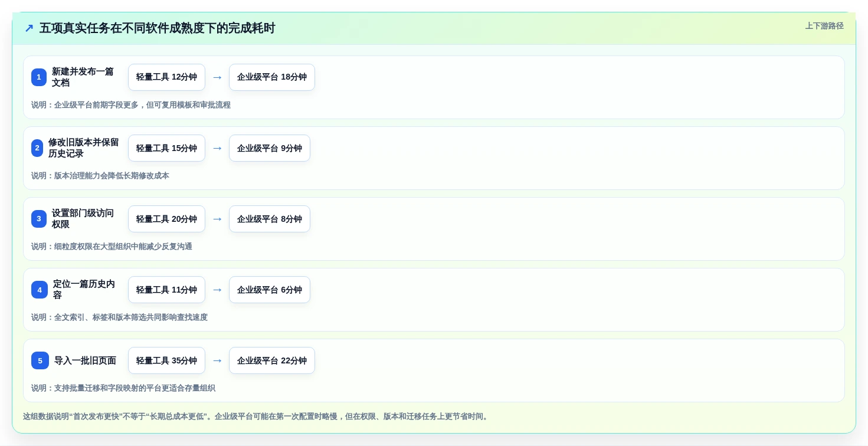Click the arrow between 11分钟 and 6分钟
This screenshot has width=868, height=446.
click(217, 290)
